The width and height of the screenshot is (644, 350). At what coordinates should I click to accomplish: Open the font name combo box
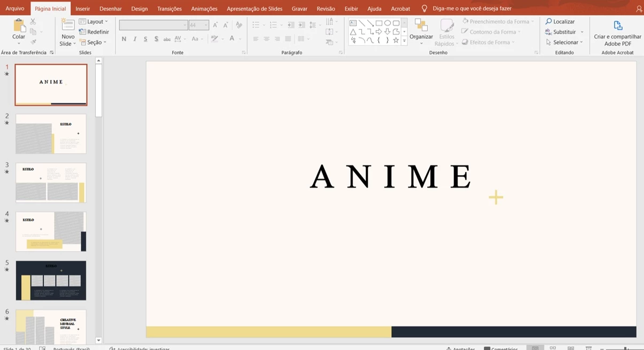153,25
